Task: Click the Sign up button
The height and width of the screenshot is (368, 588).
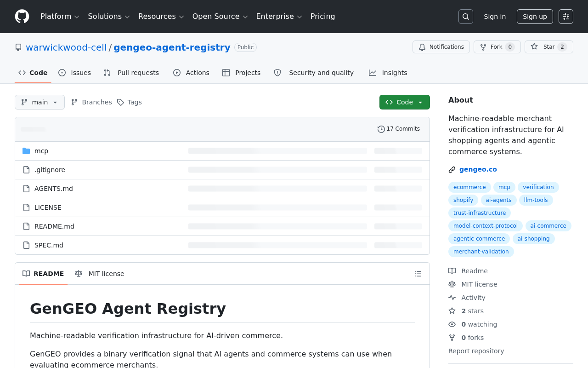Action: point(535,17)
